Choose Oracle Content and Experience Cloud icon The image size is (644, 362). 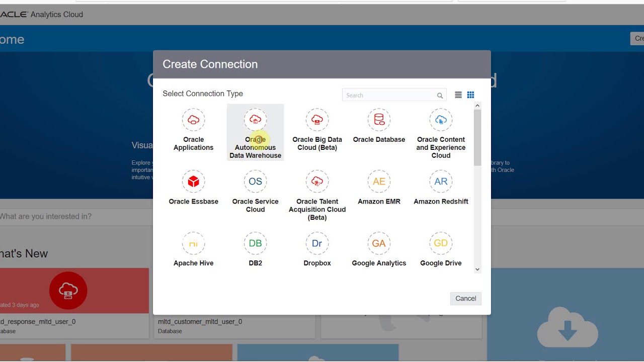click(441, 120)
